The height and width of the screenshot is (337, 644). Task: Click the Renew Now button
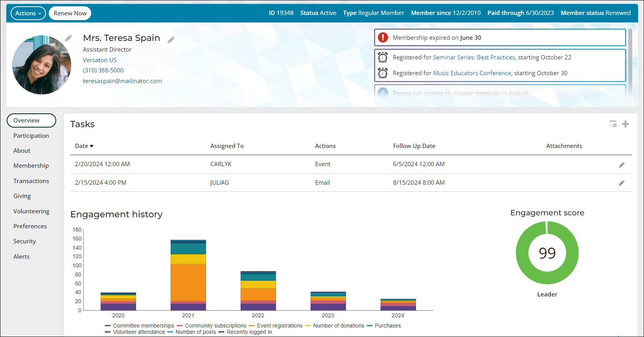coord(70,13)
